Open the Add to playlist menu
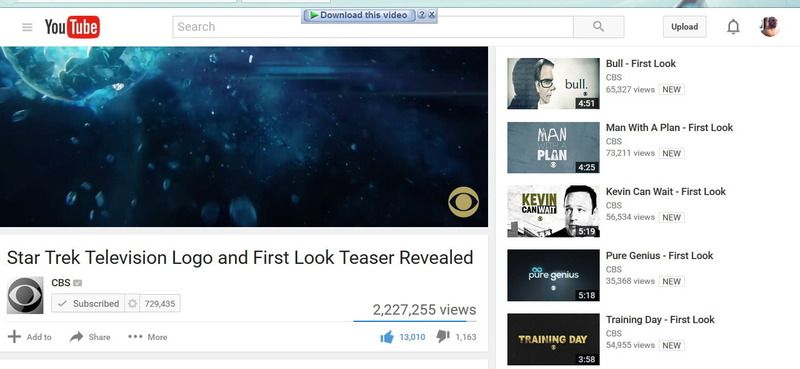This screenshot has width=800, height=369. 30,337
